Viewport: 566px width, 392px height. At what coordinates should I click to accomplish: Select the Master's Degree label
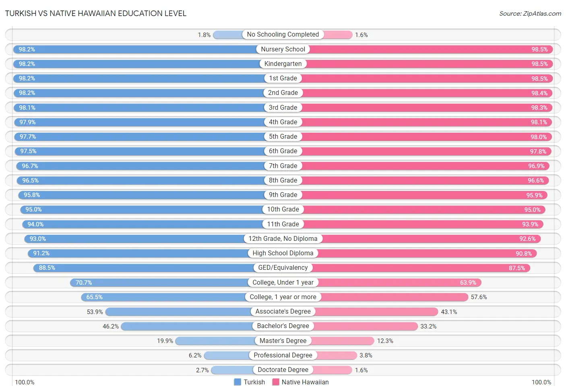(283, 341)
